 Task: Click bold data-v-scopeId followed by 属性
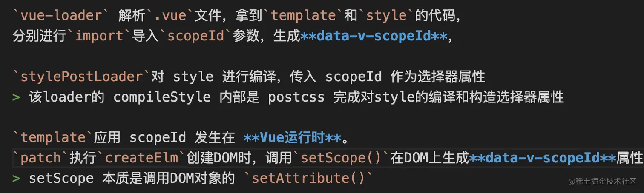coord(542,158)
